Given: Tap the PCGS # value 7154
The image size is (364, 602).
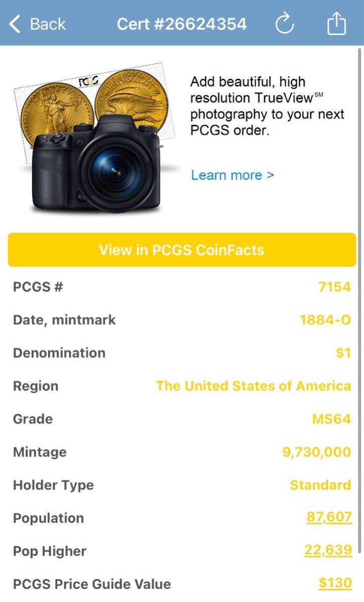Looking at the screenshot, I should pos(334,287).
